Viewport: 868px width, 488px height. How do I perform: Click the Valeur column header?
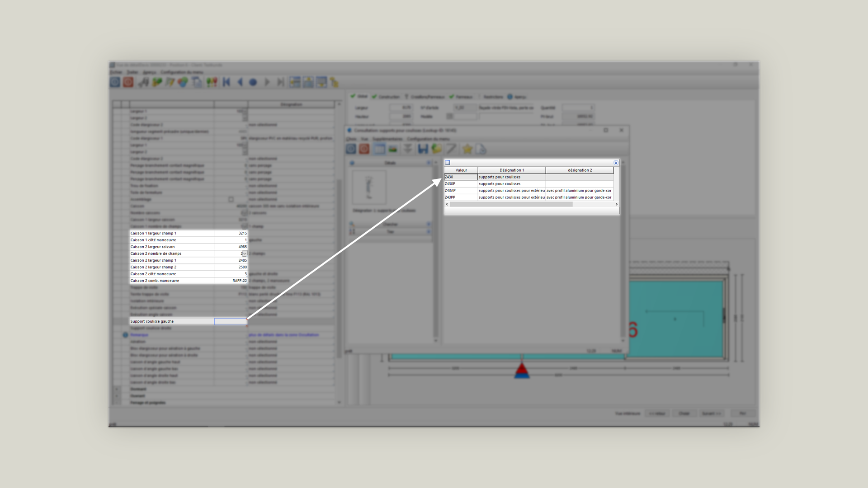pyautogui.click(x=461, y=170)
